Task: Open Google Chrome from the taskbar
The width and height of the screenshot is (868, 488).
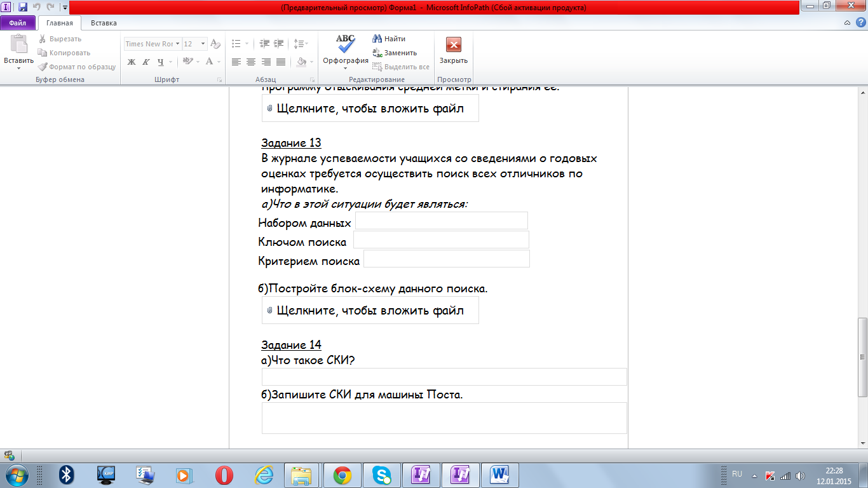Action: pos(342,475)
